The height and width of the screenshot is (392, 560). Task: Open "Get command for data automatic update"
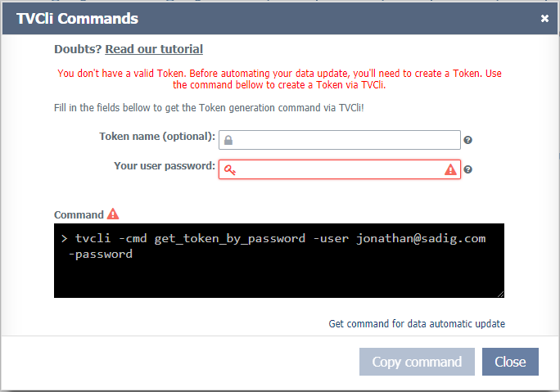click(x=417, y=323)
